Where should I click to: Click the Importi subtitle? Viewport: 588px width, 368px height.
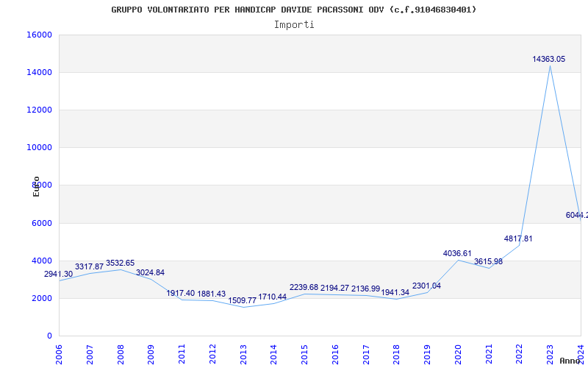pyautogui.click(x=294, y=25)
